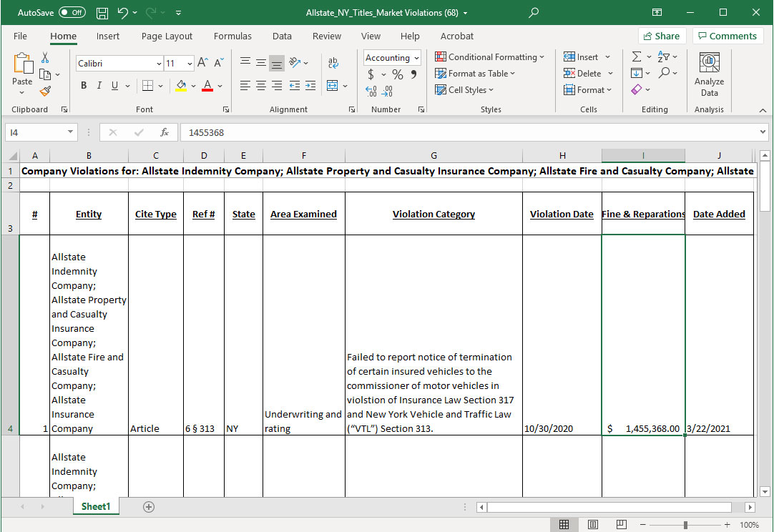Screen dimensions: 774x532
Task: Switch to Normal view in status bar
Action: coord(564,525)
